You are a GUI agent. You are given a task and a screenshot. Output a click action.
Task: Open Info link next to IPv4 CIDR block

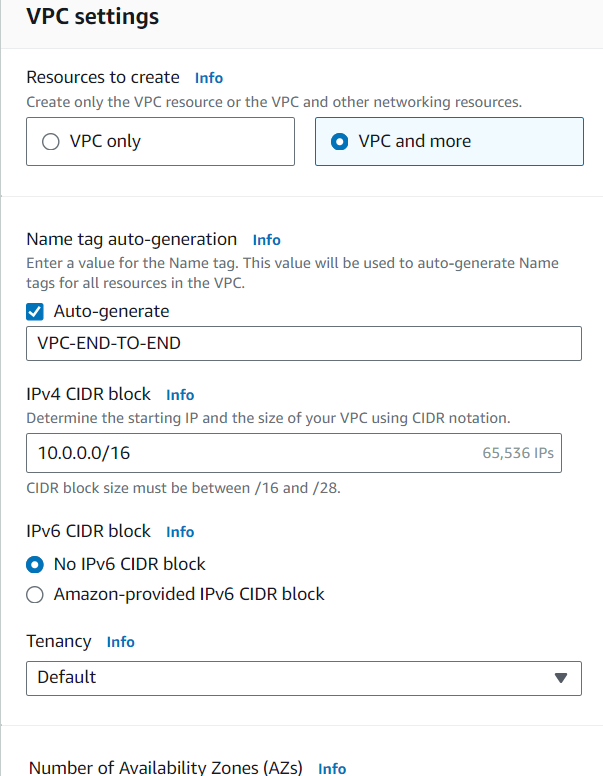(180, 394)
